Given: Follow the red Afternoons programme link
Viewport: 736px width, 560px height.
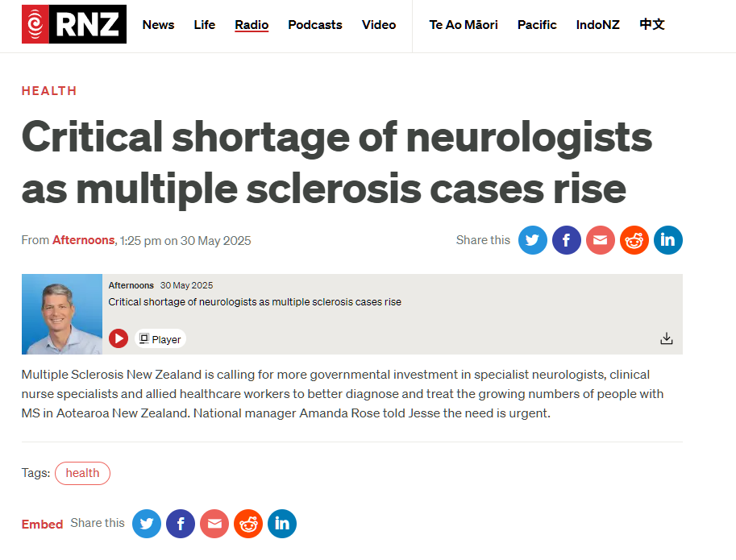Looking at the screenshot, I should (x=84, y=240).
